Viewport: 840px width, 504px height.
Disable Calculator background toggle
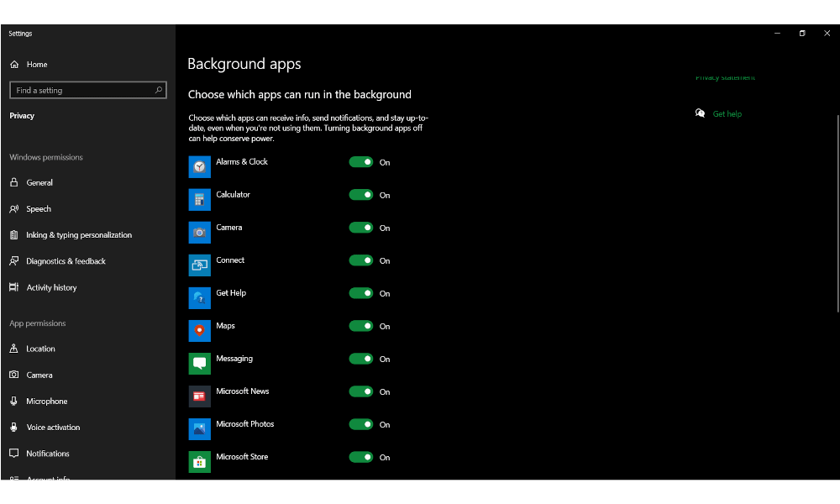click(360, 195)
